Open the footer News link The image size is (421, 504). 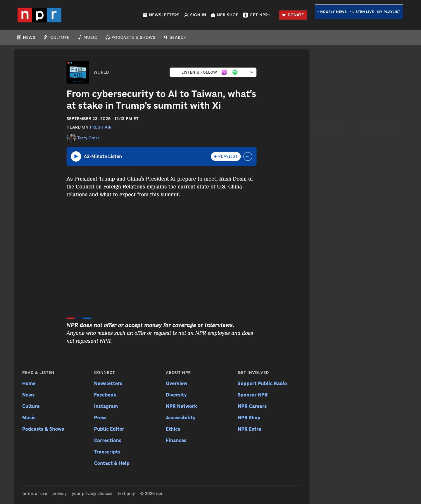click(28, 395)
